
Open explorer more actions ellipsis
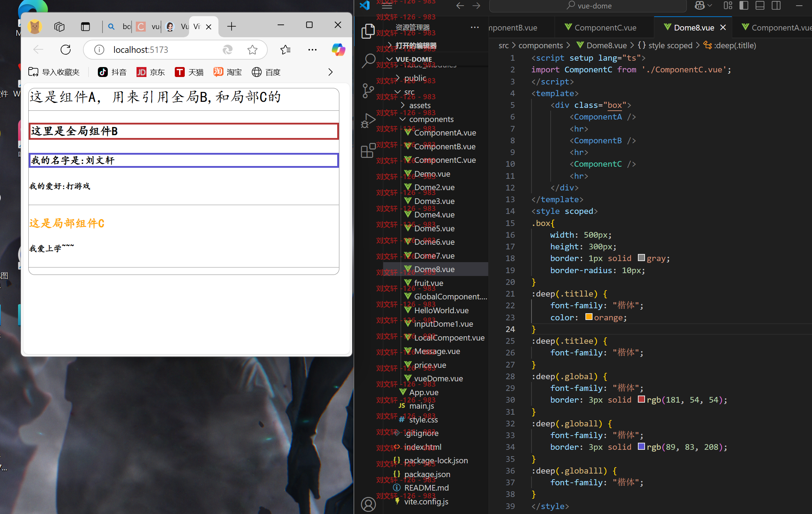click(475, 27)
